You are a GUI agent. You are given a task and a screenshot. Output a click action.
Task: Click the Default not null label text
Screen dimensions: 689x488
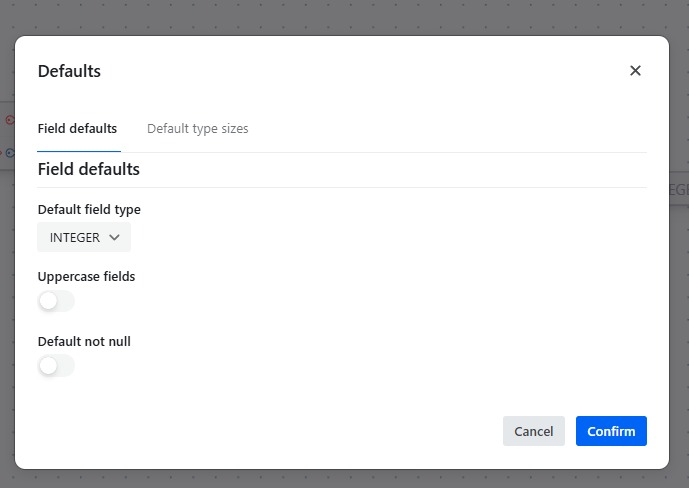pos(84,341)
